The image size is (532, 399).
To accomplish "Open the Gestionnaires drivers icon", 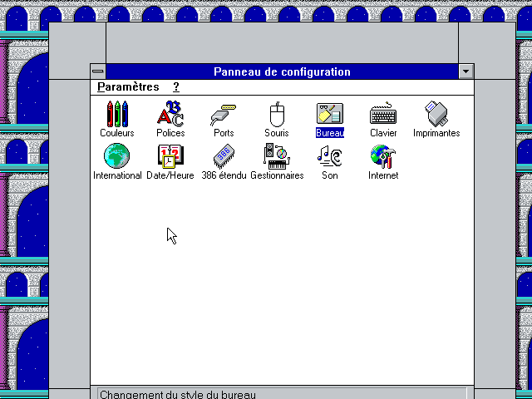I will pos(277,156).
